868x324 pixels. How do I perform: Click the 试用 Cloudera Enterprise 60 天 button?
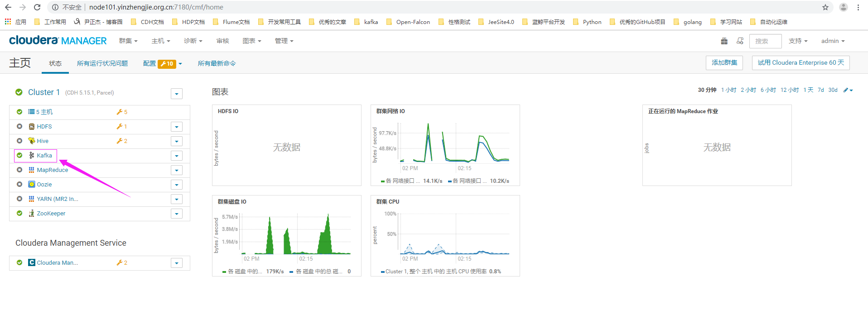click(x=800, y=63)
